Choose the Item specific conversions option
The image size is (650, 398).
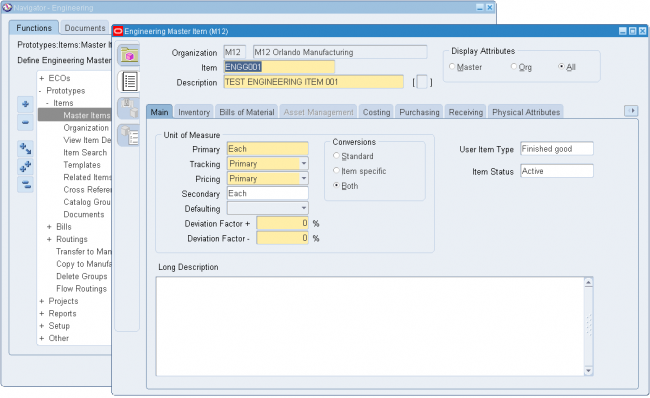[x=337, y=171]
